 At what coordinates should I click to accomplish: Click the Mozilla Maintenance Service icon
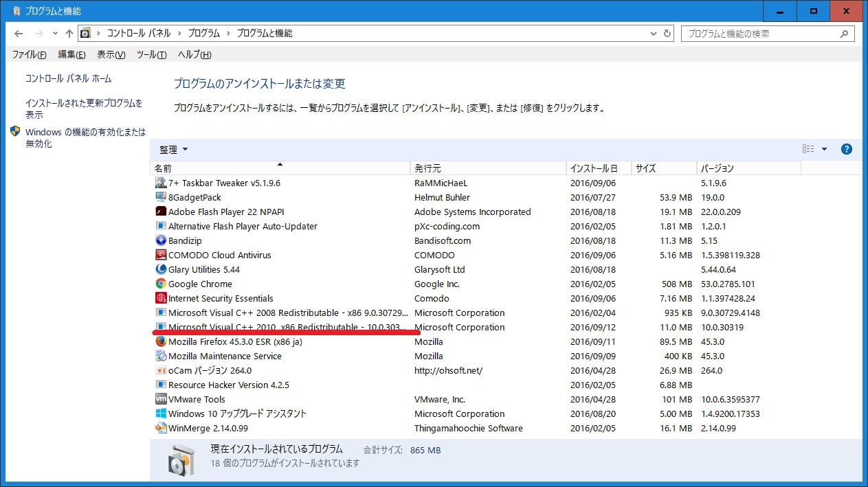161,356
